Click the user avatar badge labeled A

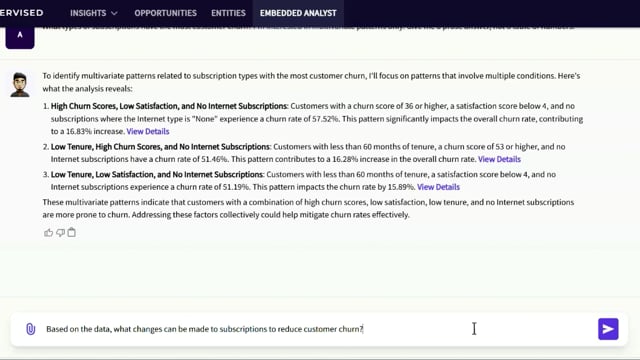click(20, 38)
